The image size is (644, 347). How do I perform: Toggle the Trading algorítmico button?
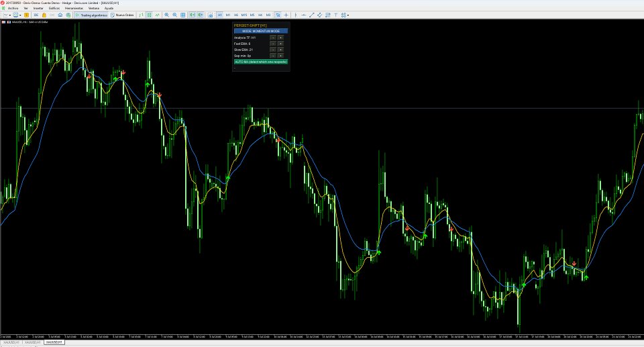[x=91, y=15]
